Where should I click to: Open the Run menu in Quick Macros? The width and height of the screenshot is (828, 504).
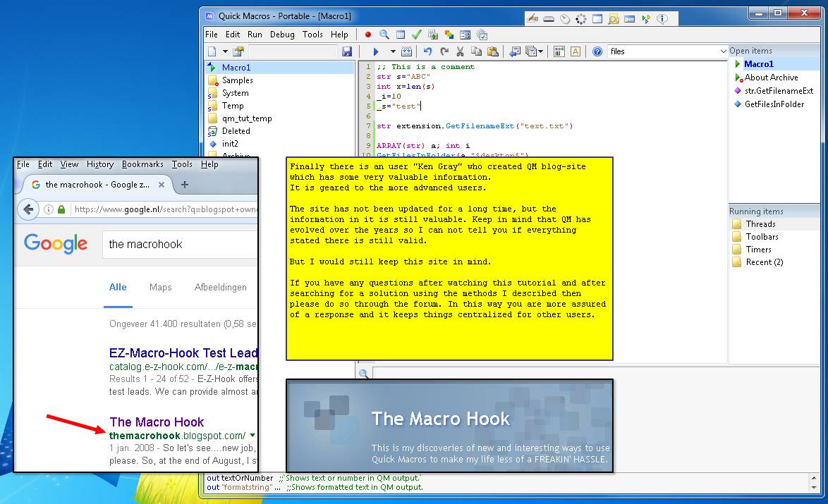point(255,35)
